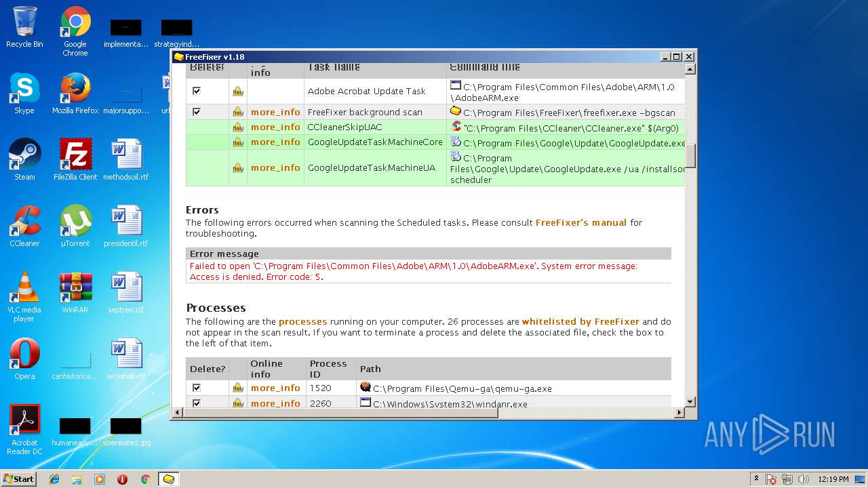Click the volume icon in system tray
Image resolution: width=868 pixels, height=488 pixels.
tap(804, 479)
